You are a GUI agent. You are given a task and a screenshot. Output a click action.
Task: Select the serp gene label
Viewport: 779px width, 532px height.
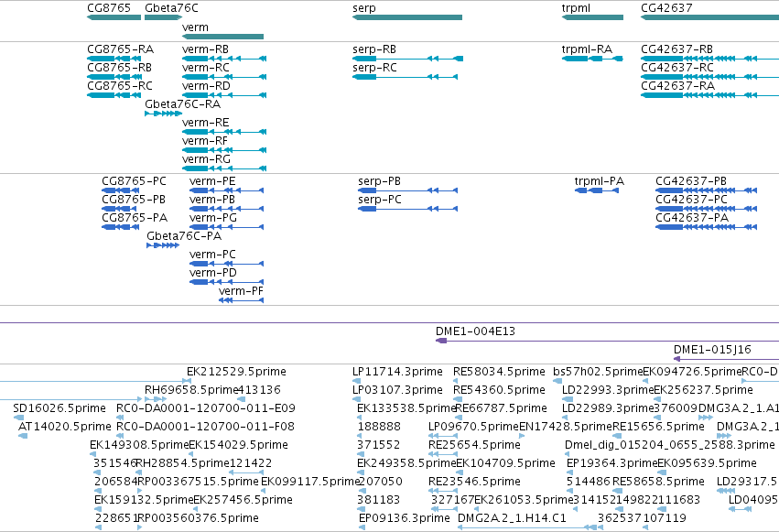pos(364,8)
